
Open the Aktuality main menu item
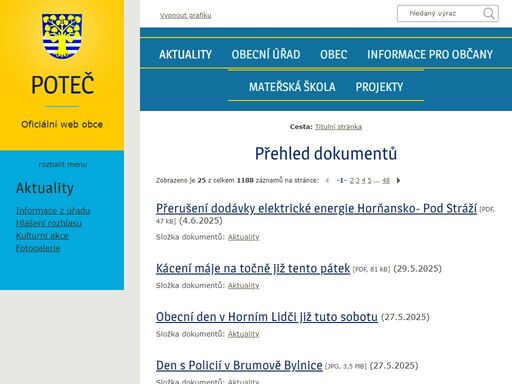point(185,54)
